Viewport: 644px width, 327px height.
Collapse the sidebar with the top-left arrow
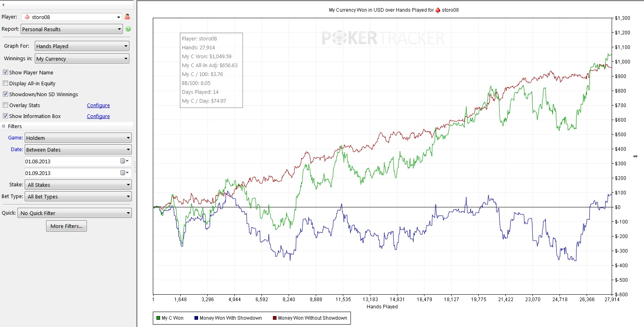click(x=3, y=4)
